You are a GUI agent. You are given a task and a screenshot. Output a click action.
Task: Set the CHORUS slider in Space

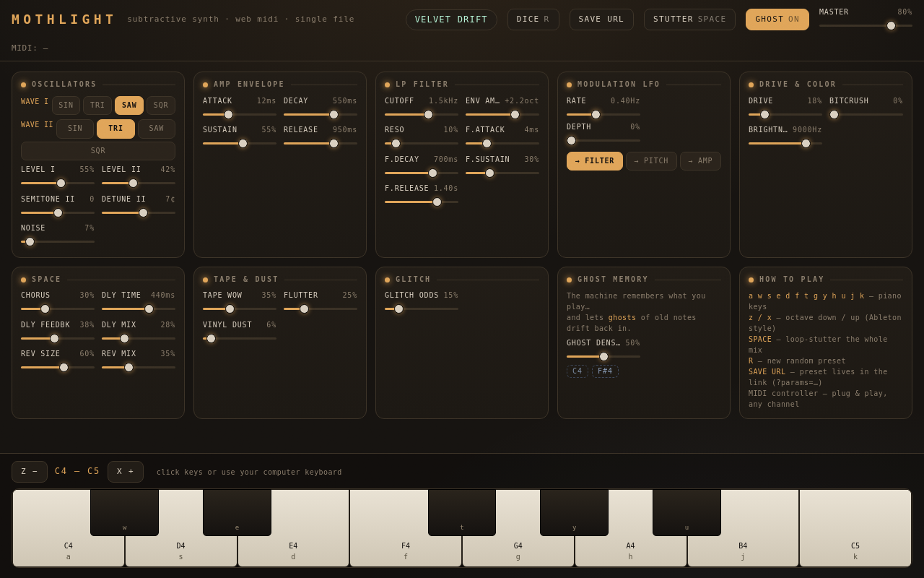pyautogui.click(x=58, y=309)
